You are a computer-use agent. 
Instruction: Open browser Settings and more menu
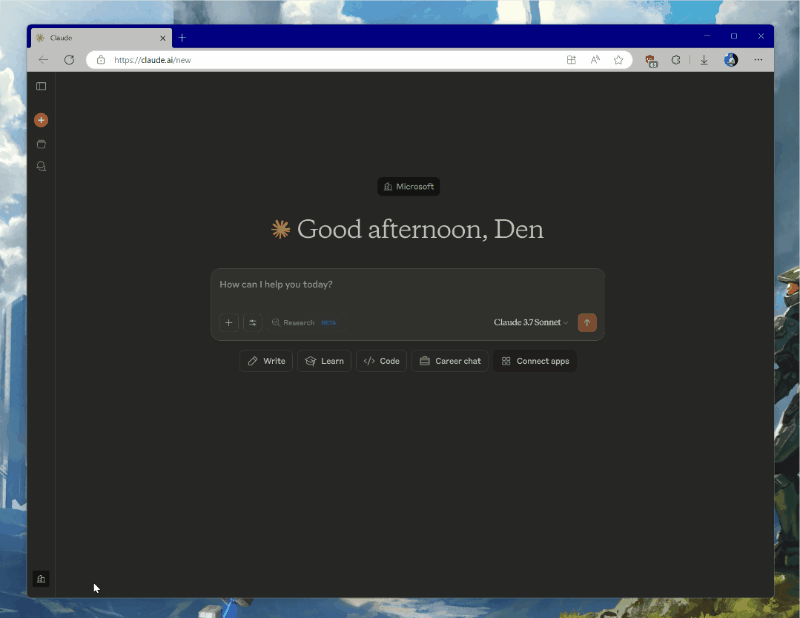tap(758, 60)
